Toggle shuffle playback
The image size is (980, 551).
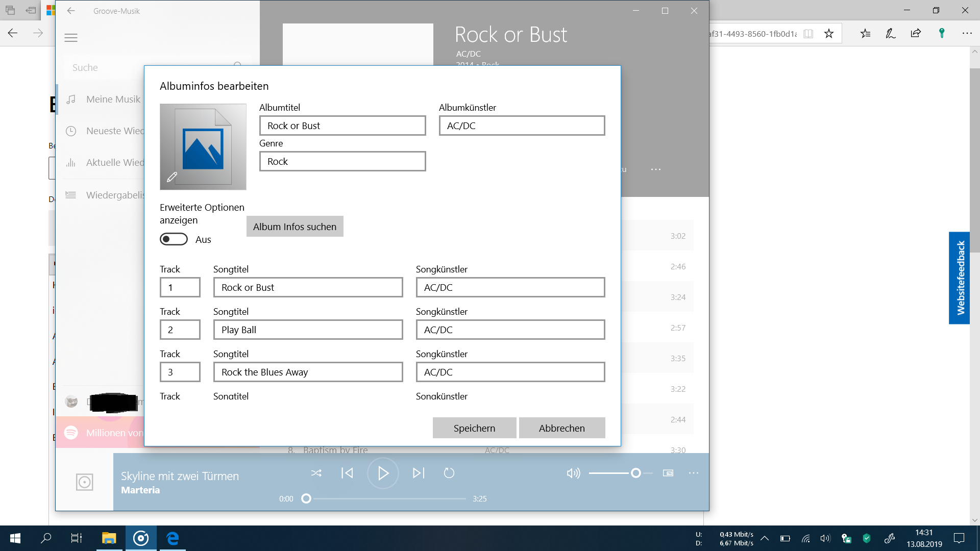(316, 473)
